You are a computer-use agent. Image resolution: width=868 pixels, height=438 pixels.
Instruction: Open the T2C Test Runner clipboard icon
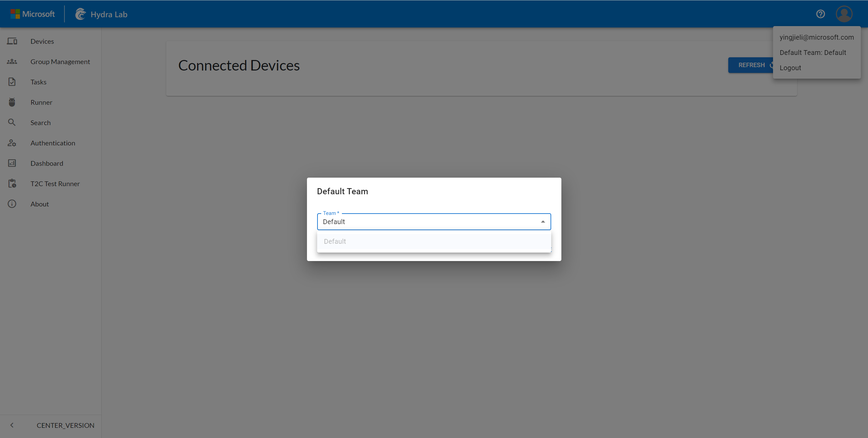click(x=12, y=184)
